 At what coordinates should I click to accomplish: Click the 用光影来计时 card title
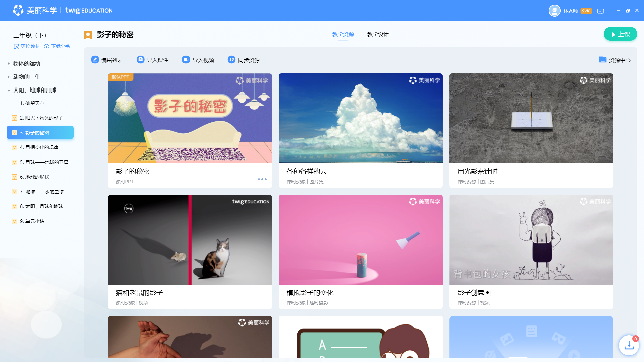pyautogui.click(x=477, y=171)
